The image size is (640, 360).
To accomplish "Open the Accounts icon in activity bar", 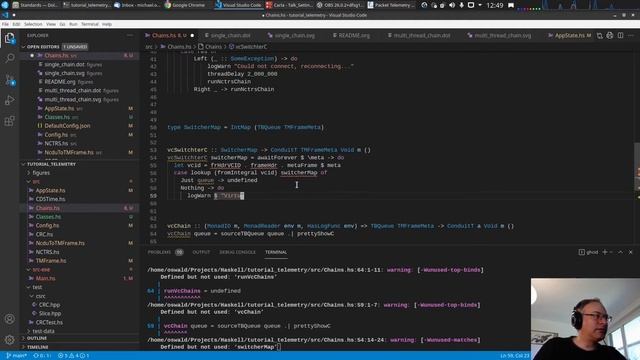I will [9, 319].
